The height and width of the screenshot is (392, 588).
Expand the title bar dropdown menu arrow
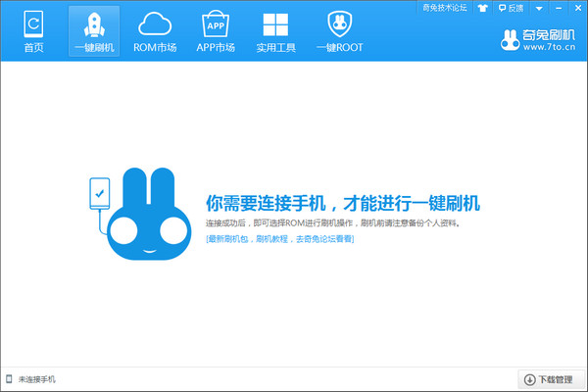tap(539, 8)
